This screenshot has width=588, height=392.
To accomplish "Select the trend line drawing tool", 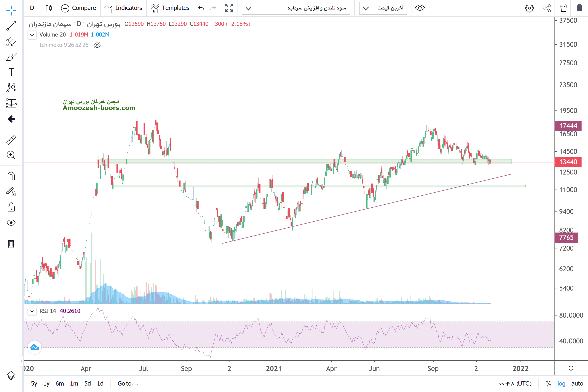I will click(11, 26).
